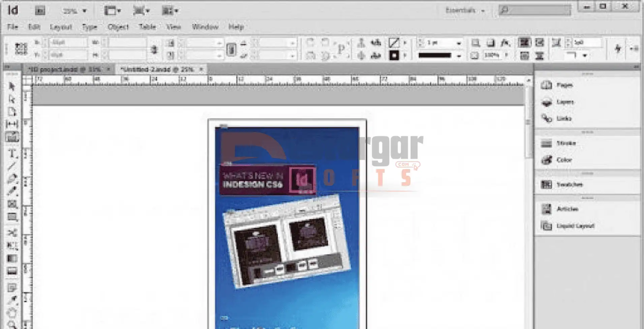The height and width of the screenshot is (329, 644).
Task: Select the Rectangle tool
Action: tap(12, 217)
